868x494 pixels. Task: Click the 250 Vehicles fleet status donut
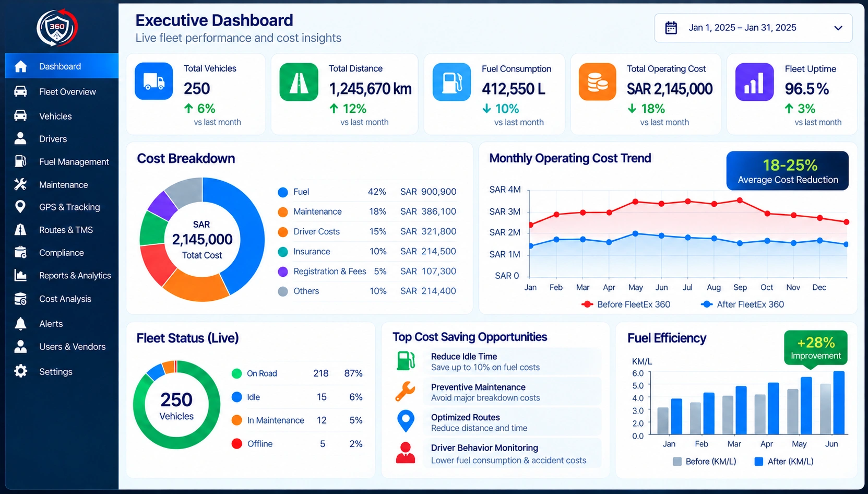tap(176, 405)
